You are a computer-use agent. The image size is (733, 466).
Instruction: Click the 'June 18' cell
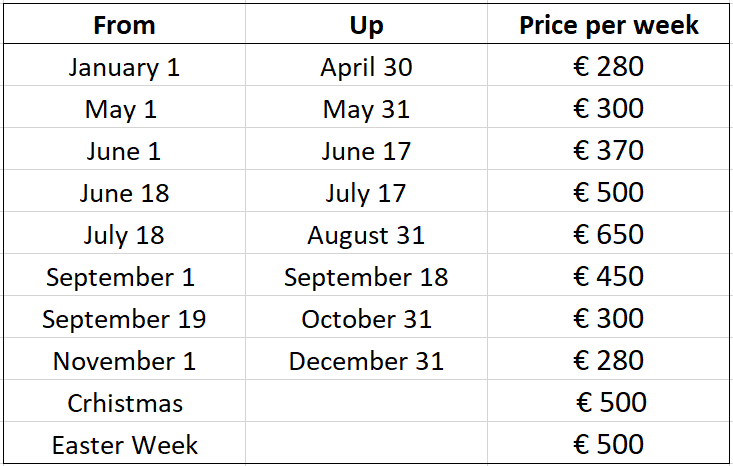coord(124,191)
